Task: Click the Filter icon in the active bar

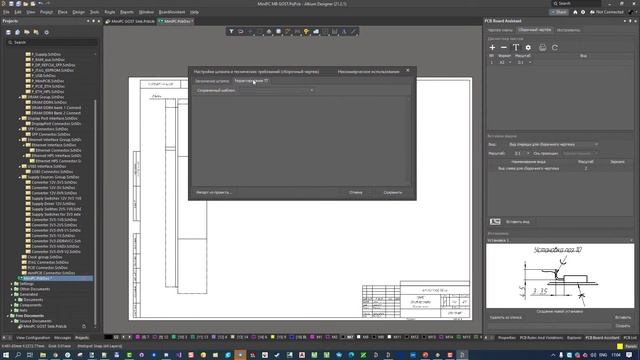Action: (x=231, y=31)
